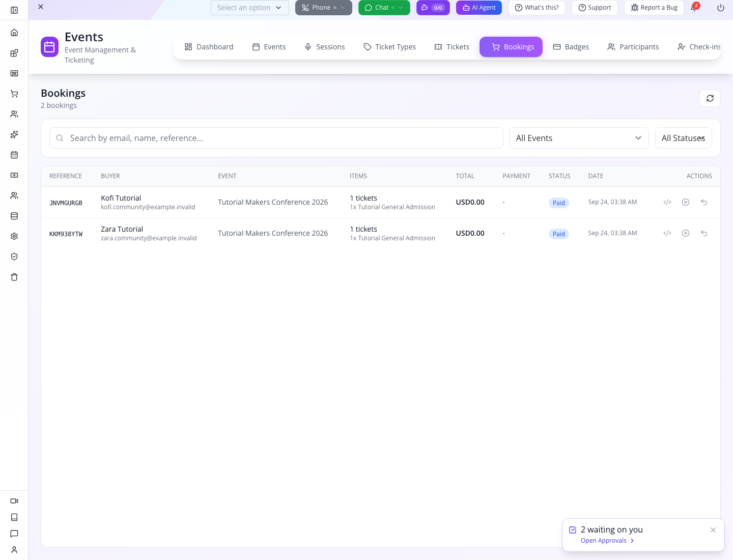Dismiss the '2 waiting on you' notification

[713, 530]
